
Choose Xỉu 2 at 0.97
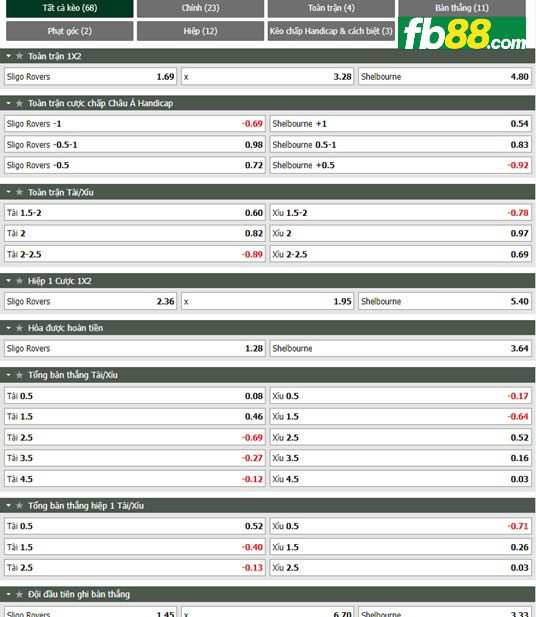tap(401, 233)
